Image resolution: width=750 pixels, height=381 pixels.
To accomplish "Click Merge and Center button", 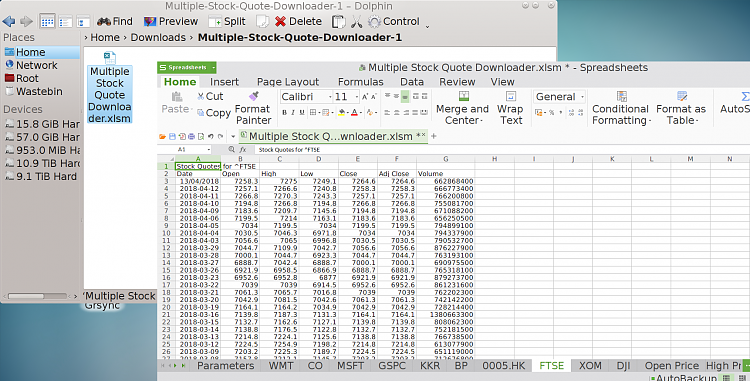I will (x=463, y=109).
